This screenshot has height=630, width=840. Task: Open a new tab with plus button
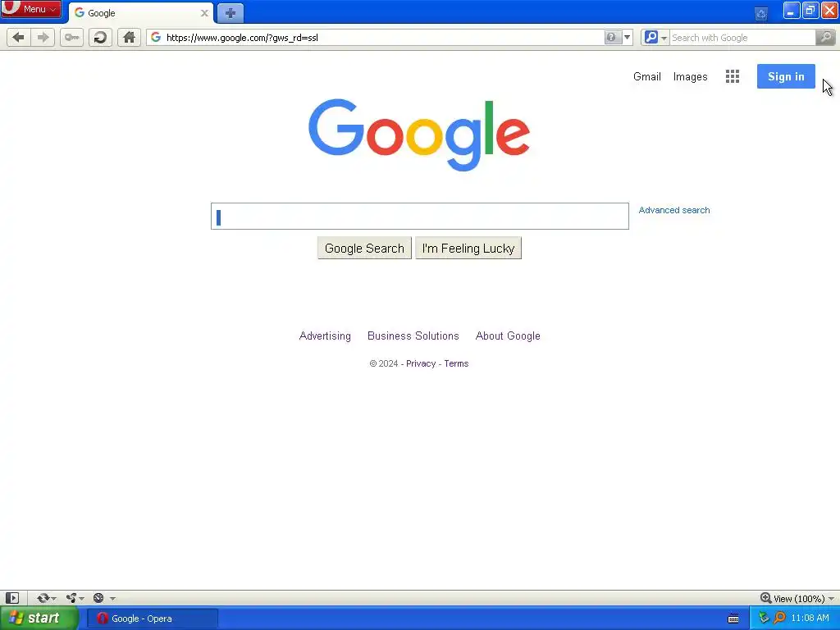pos(231,13)
